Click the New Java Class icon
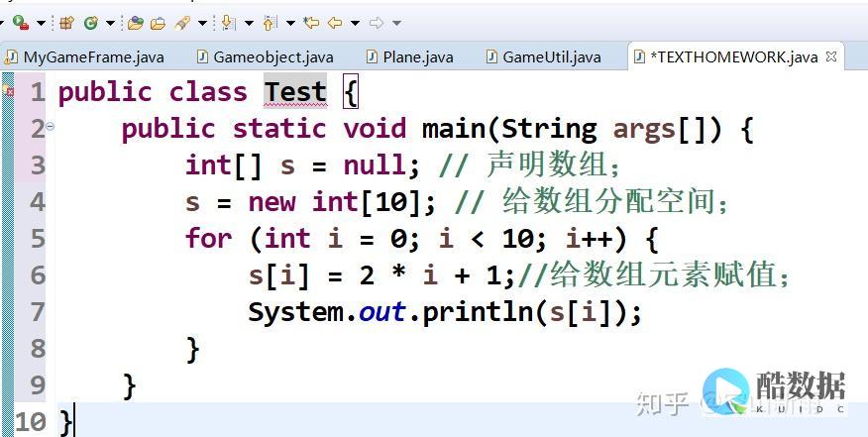 [91, 23]
